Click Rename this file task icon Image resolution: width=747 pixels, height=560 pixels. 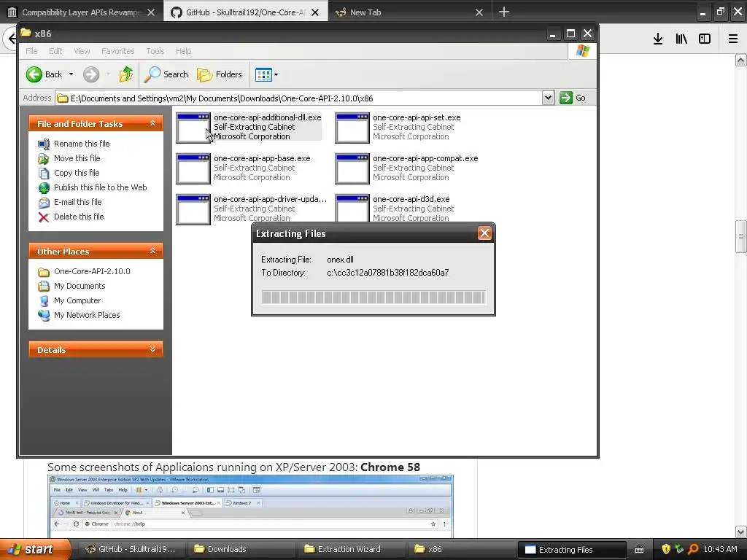pos(44,144)
